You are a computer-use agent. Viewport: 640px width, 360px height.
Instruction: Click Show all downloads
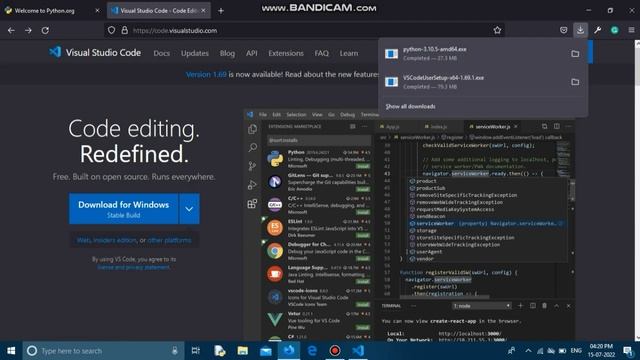411,107
